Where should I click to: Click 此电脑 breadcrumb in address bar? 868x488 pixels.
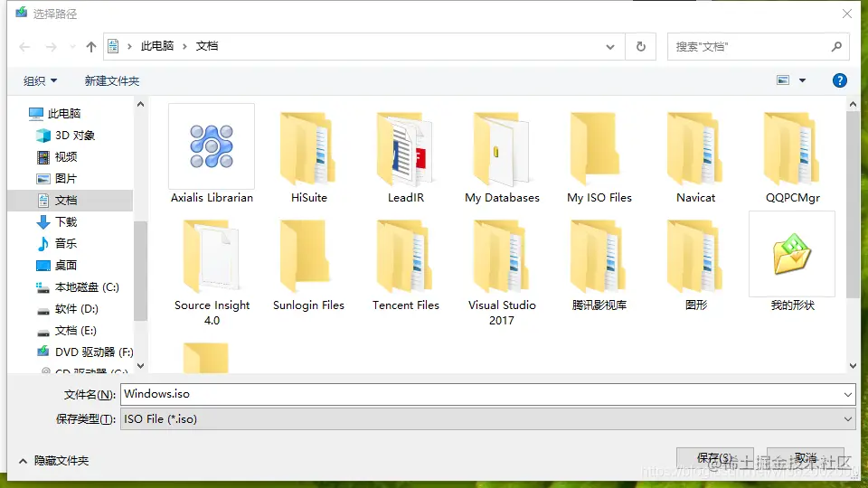[157, 46]
